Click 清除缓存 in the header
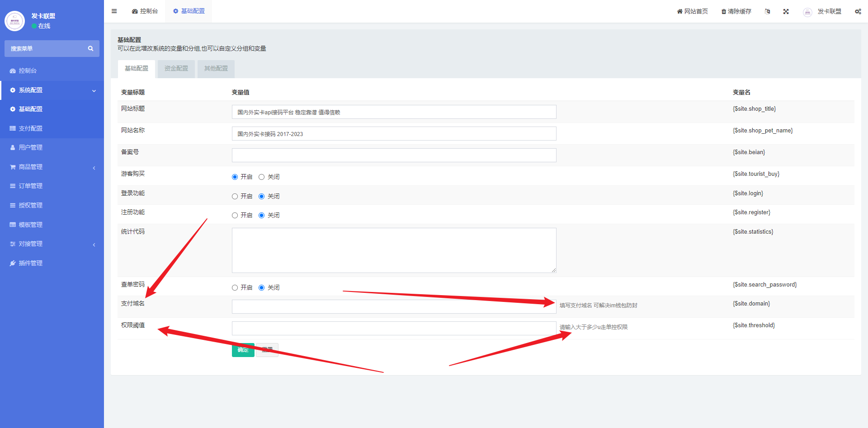 point(736,11)
